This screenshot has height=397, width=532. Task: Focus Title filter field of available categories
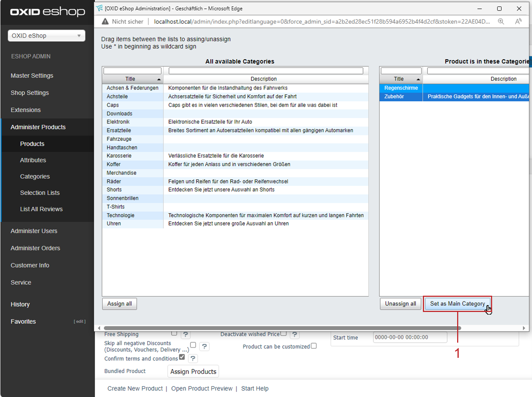(x=132, y=71)
